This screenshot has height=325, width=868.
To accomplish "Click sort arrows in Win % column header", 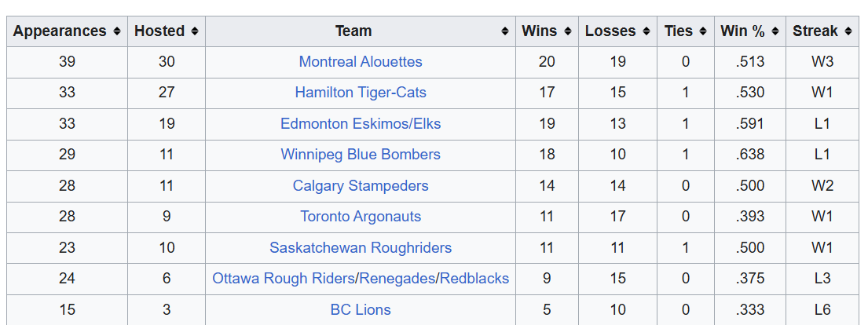I will pyautogui.click(x=775, y=31).
